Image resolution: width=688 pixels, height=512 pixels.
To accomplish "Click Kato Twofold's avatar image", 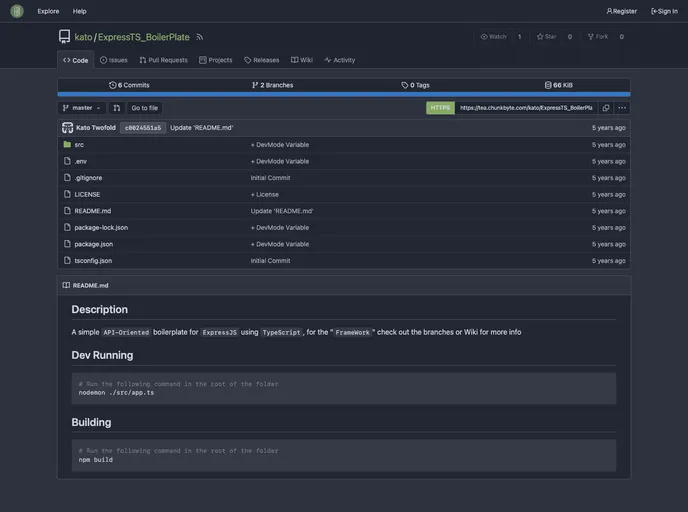I will point(67,128).
